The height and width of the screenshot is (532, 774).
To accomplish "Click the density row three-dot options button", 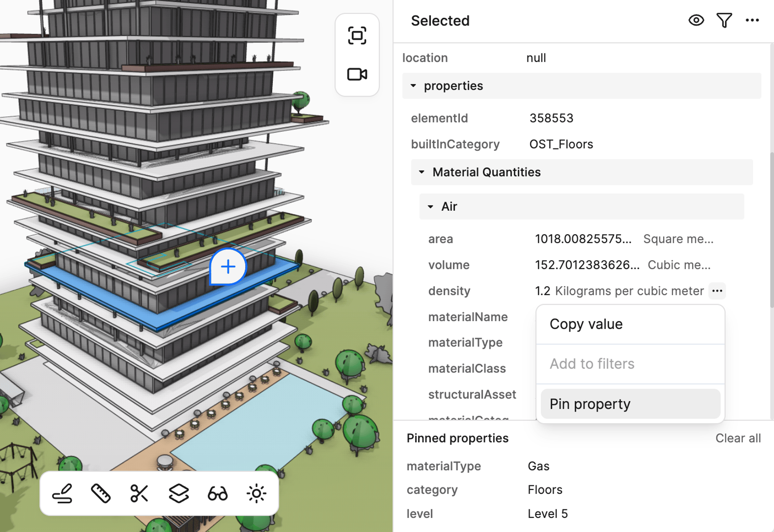I will [x=717, y=291].
